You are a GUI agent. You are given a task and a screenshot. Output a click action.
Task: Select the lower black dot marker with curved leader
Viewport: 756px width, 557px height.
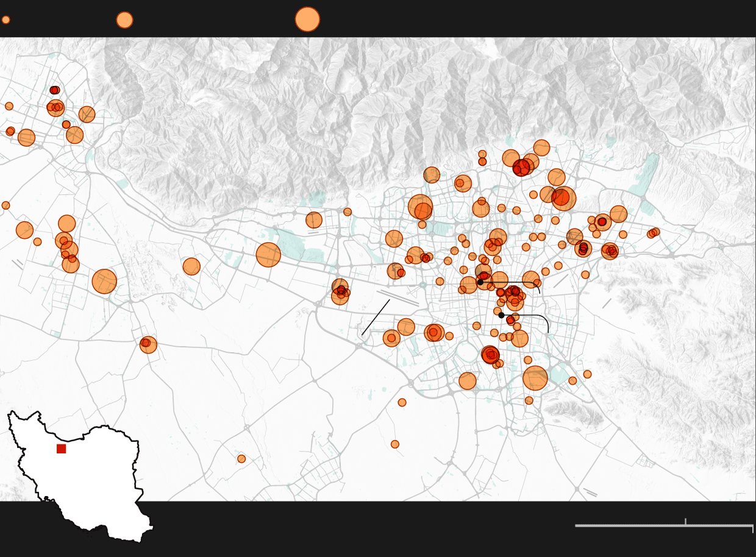pos(501,315)
